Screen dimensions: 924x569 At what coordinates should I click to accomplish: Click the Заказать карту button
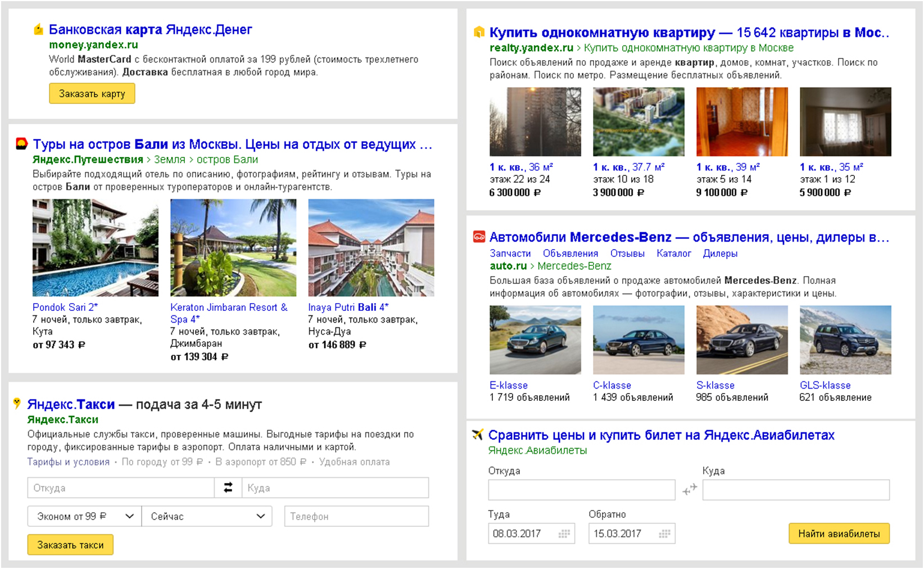click(x=92, y=93)
